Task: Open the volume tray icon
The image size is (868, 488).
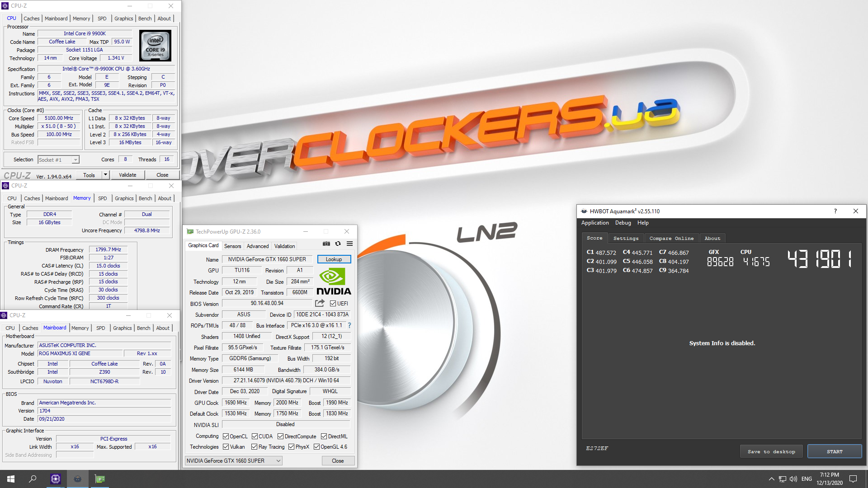Action: 793,479
